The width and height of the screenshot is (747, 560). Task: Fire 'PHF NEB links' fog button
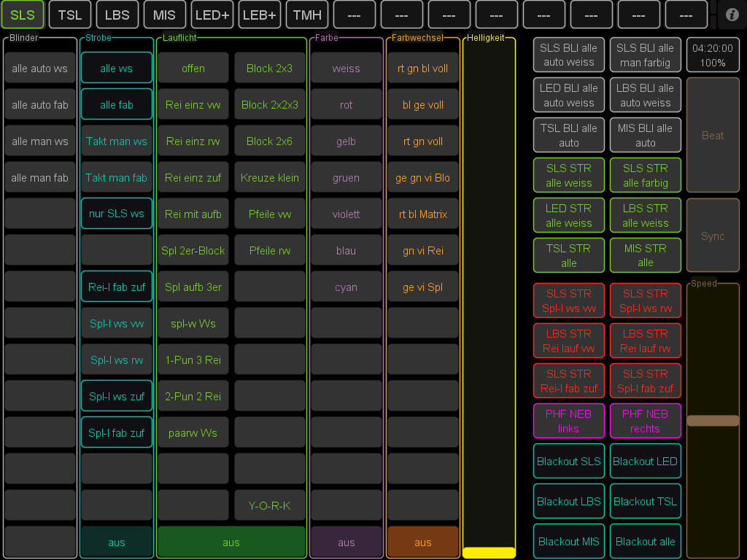tap(569, 421)
